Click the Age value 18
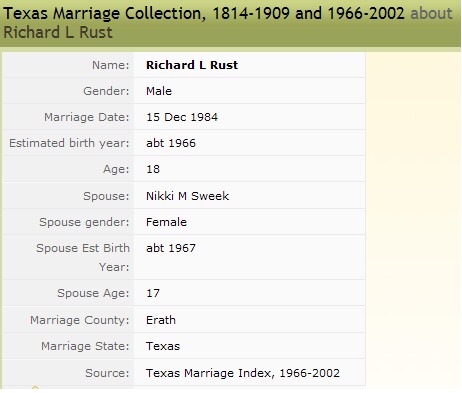The image size is (462, 393). [153, 169]
